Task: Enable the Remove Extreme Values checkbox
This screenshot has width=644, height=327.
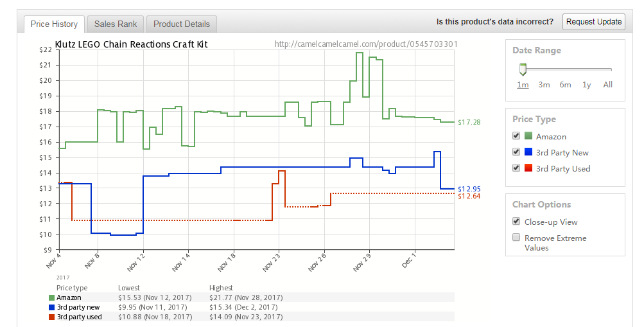Action: [x=516, y=238]
